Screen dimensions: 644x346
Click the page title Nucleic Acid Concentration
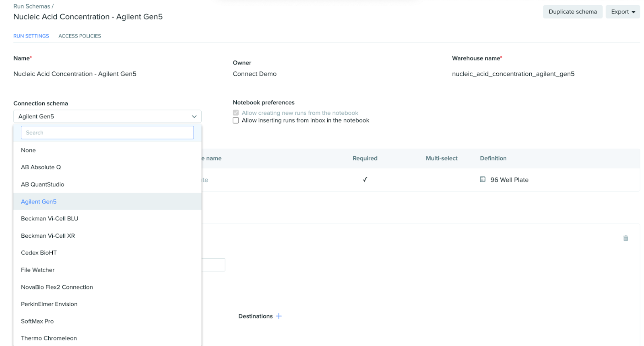point(88,17)
